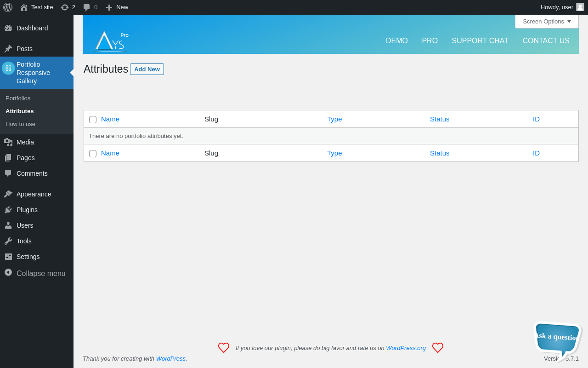Image resolution: width=588 pixels, height=368 pixels.
Task: Open the Portfolios submenu item
Action: (x=18, y=98)
